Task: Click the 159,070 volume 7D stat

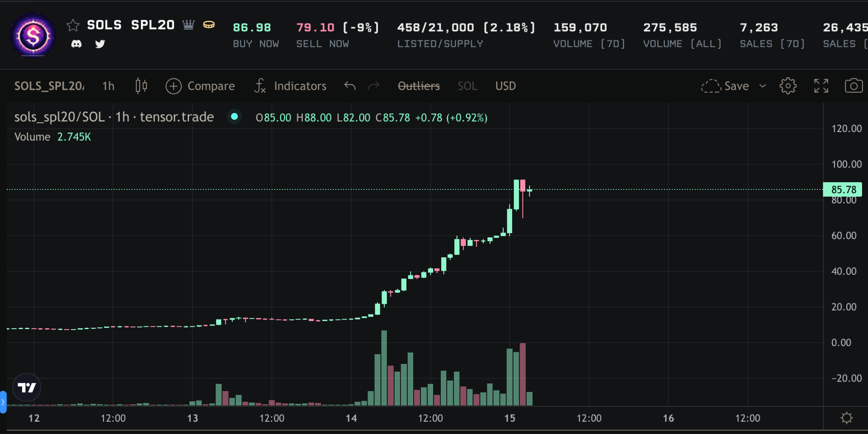Action: 580,28
